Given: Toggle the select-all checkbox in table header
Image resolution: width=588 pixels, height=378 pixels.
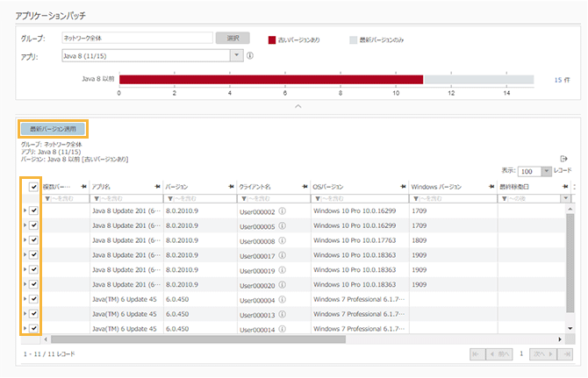Looking at the screenshot, I should pos(33,186).
